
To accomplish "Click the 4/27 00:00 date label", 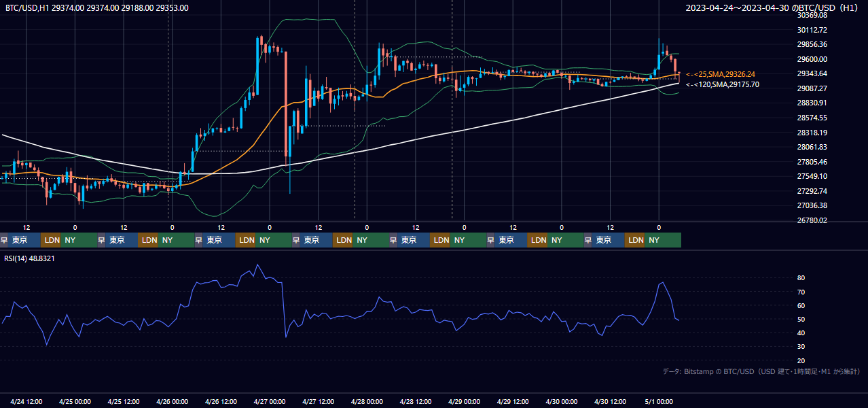I will coord(269,402).
